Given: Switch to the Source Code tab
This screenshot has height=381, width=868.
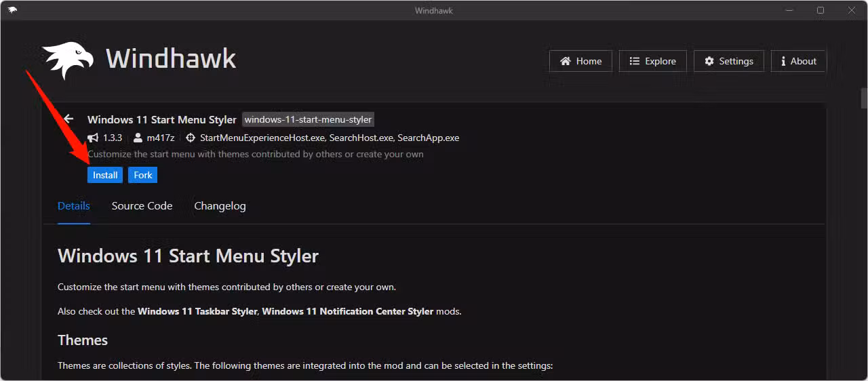Looking at the screenshot, I should (142, 205).
